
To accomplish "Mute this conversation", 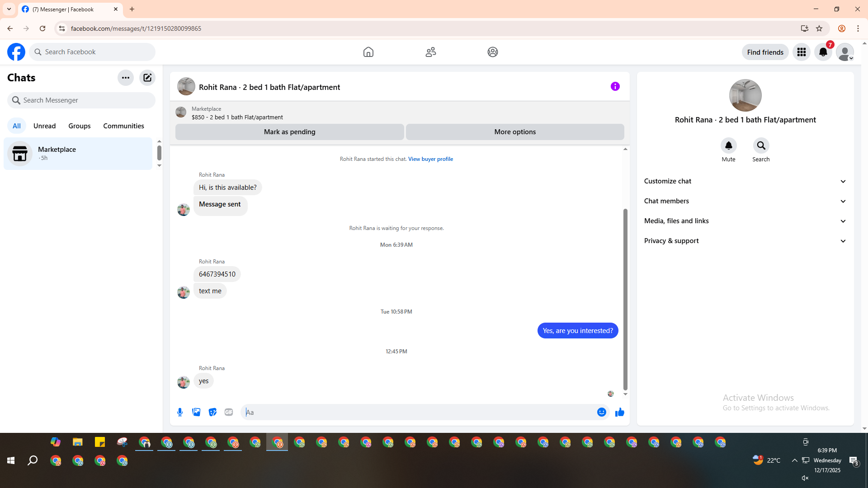I will (x=728, y=146).
